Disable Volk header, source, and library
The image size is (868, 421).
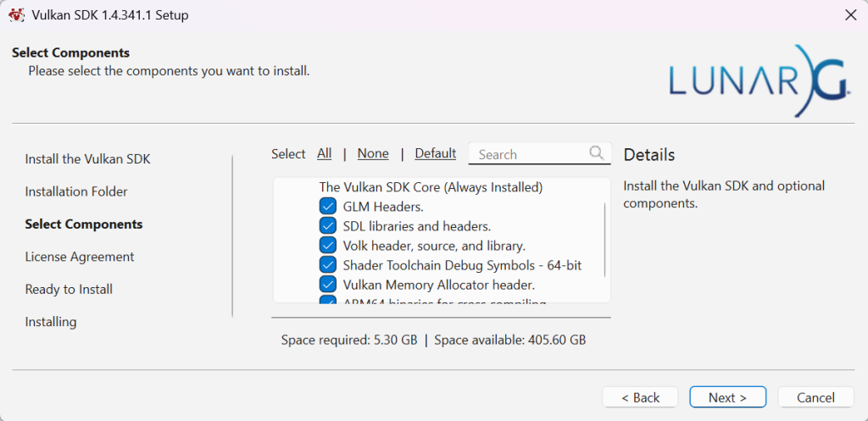coord(328,246)
